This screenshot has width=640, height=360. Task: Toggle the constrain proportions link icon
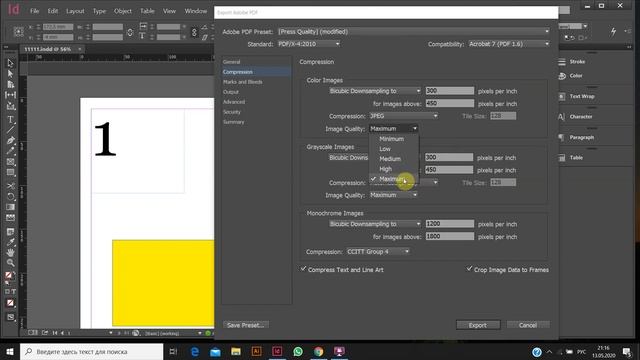130,32
